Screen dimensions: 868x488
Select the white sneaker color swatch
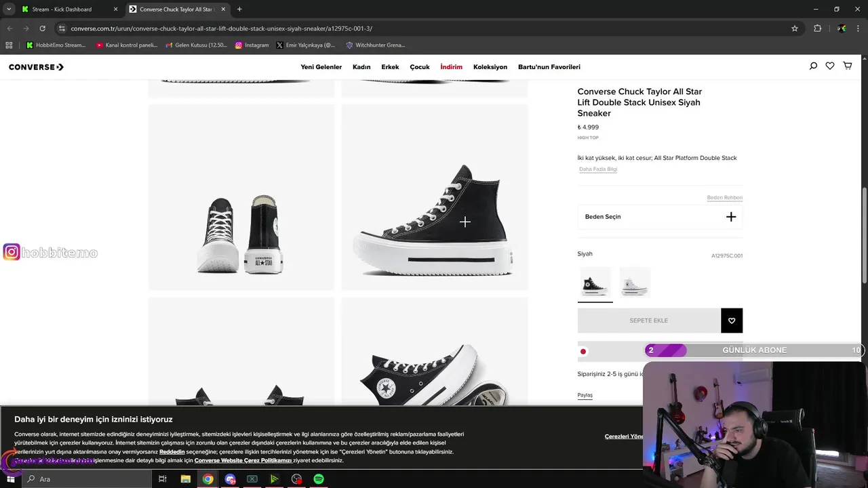635,282
